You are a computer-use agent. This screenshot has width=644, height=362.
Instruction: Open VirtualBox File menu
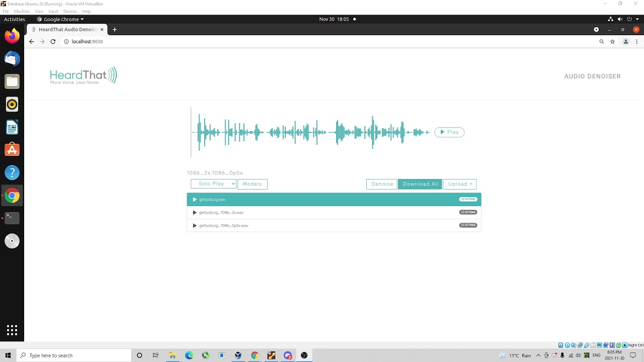pyautogui.click(x=6, y=11)
